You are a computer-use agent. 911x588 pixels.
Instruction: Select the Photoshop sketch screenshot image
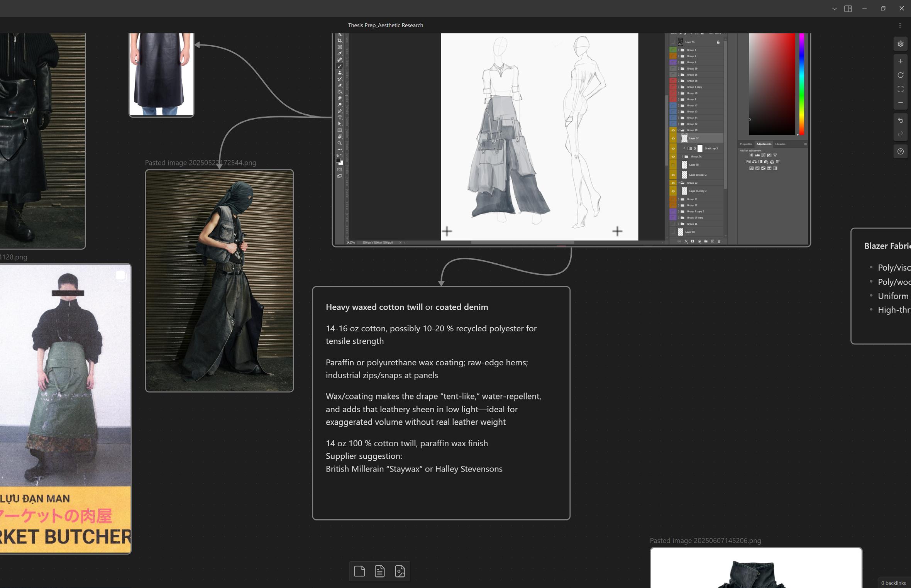571,139
